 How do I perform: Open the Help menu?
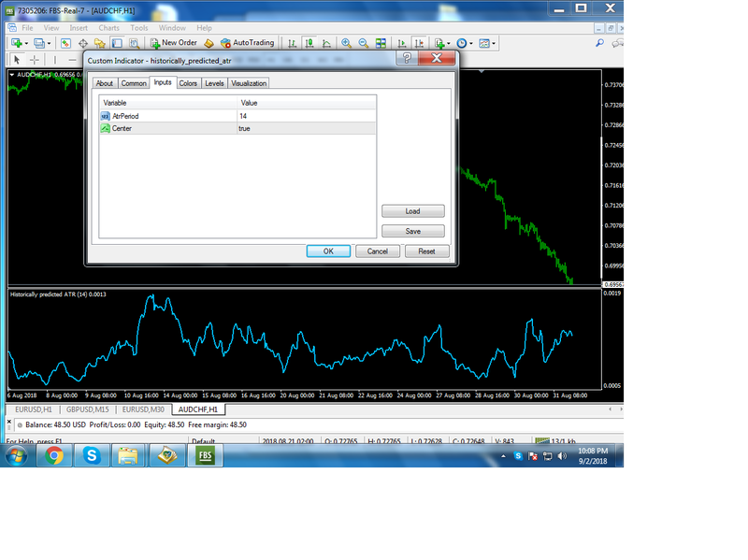tap(204, 28)
